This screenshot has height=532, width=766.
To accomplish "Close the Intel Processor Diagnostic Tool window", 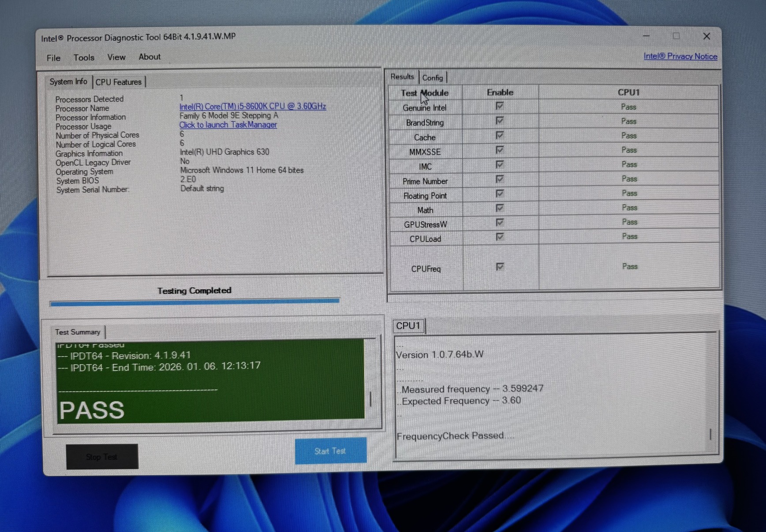I will (x=706, y=36).
